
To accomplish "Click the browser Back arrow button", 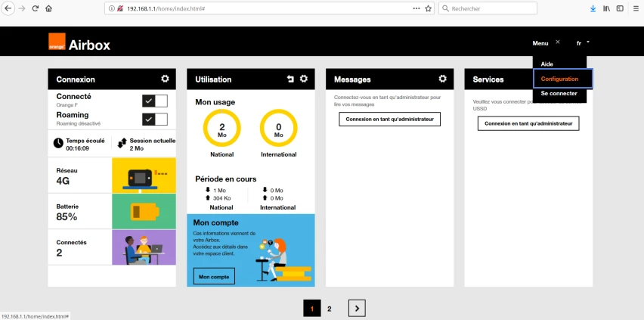I will point(8,8).
